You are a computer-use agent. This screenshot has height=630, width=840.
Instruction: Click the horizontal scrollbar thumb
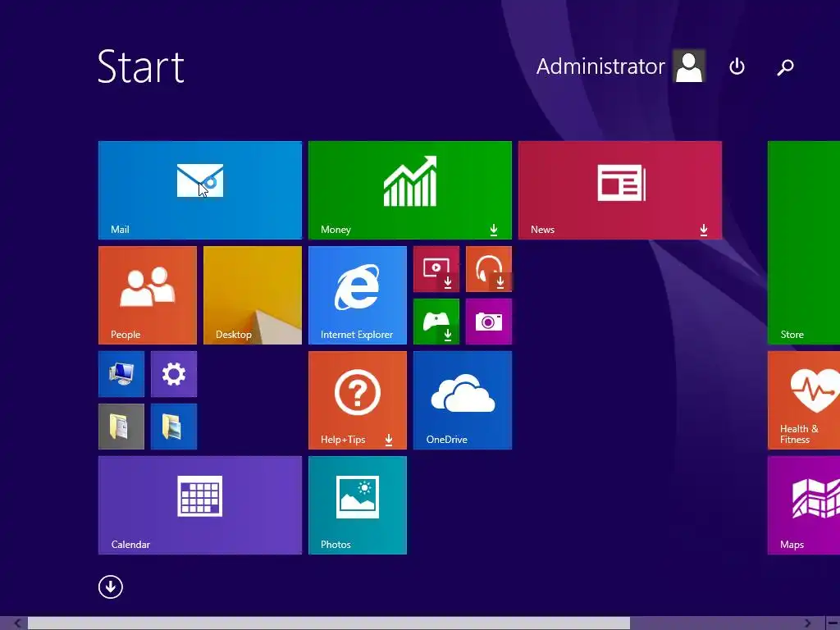click(x=328, y=623)
